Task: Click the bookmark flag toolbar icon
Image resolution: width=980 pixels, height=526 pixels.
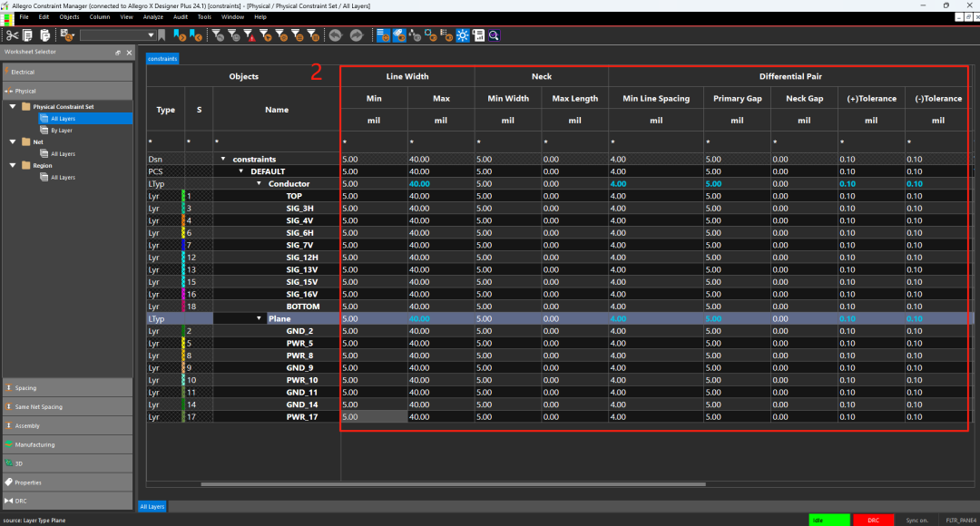Action: pos(162,35)
